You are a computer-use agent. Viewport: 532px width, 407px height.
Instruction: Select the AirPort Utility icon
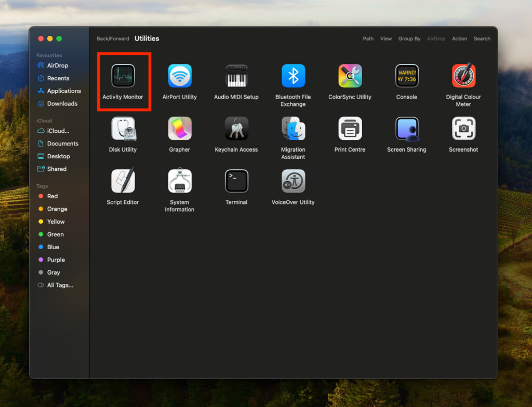(x=180, y=76)
